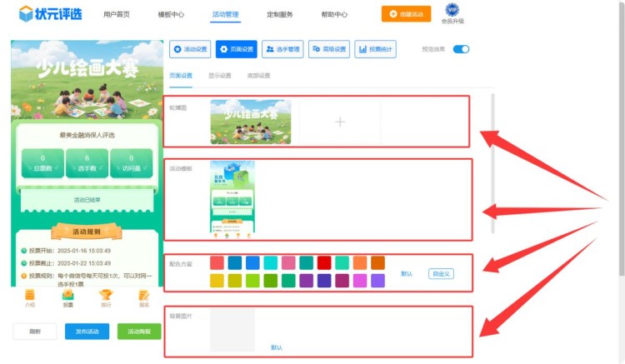625x364 pixels.
Task: Click the green 活动海报 button
Action: pyautogui.click(x=139, y=332)
